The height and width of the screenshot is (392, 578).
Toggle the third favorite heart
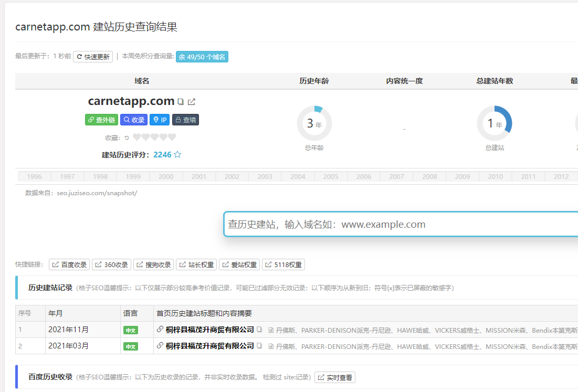tap(154, 137)
